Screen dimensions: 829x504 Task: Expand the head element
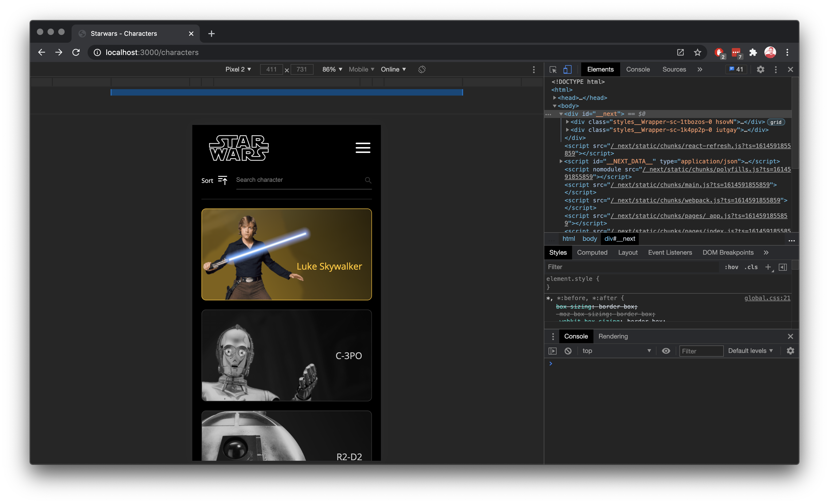(554, 98)
